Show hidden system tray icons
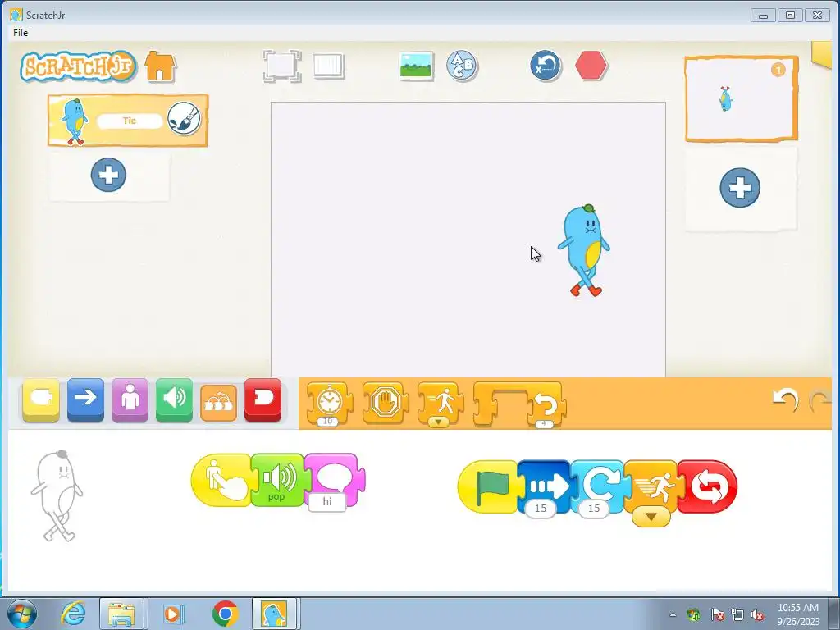The height and width of the screenshot is (630, 840). pyautogui.click(x=673, y=614)
